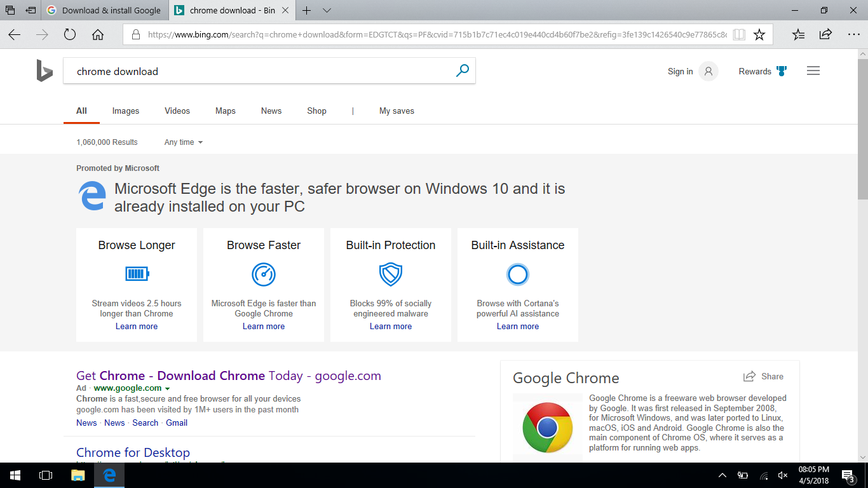Select the Shop search tab
The width and height of the screenshot is (868, 488).
[316, 111]
